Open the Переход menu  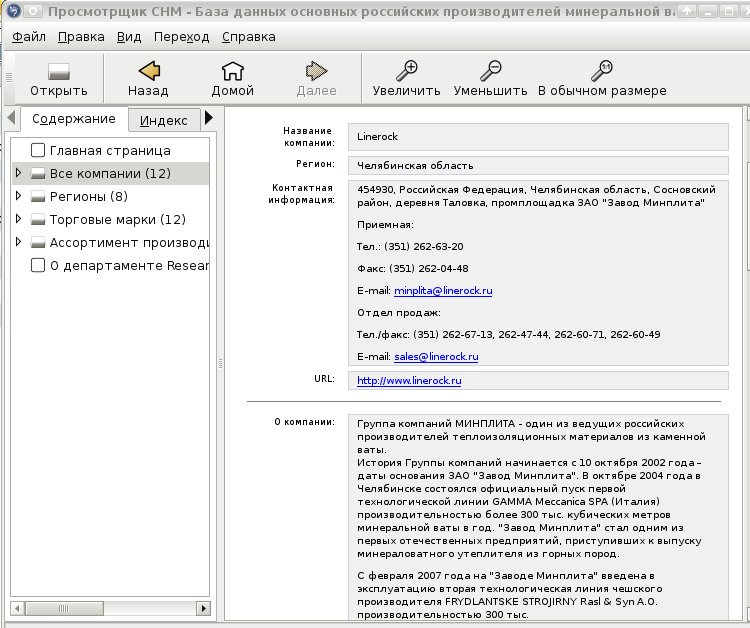tap(182, 37)
